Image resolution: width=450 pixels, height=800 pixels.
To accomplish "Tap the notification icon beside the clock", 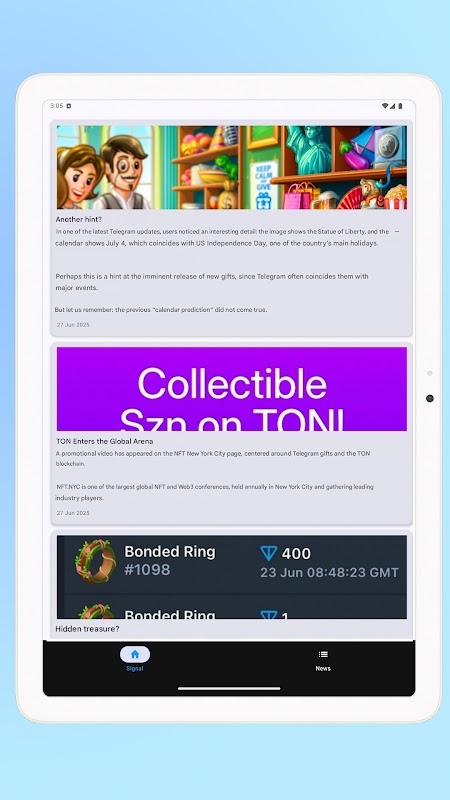I will [x=69, y=106].
